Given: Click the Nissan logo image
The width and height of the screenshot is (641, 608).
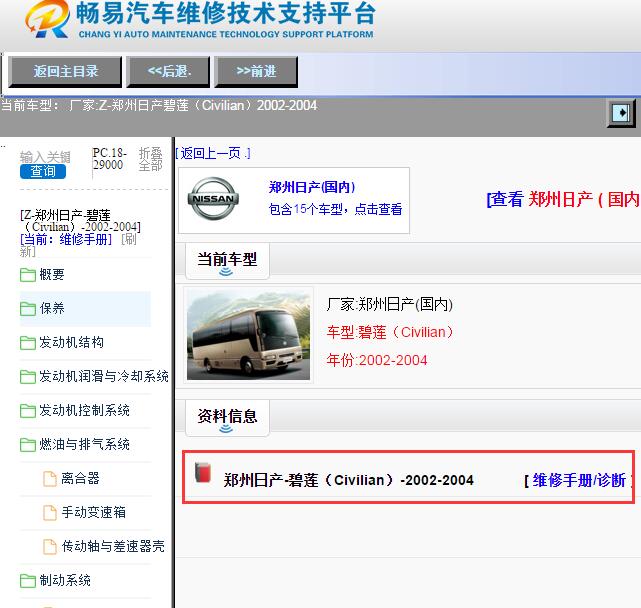Looking at the screenshot, I should 213,199.
